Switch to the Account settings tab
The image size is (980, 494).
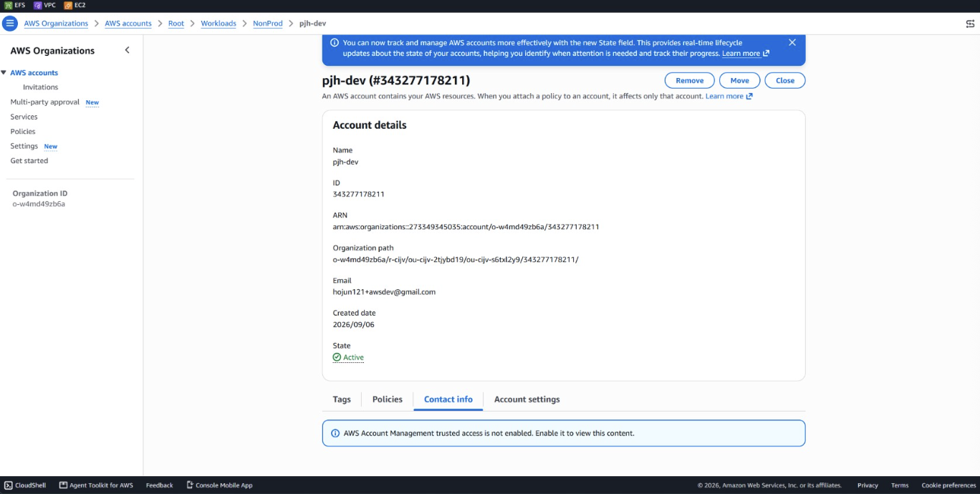click(527, 399)
